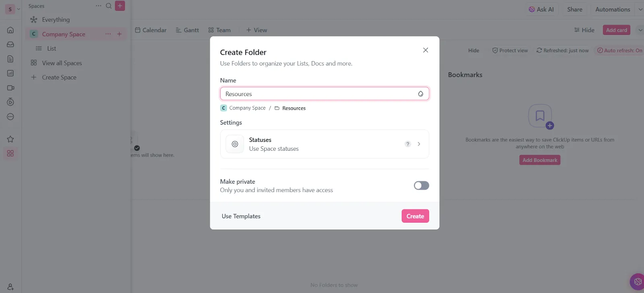Open the Dashboards icon in the sidebar
Image resolution: width=644 pixels, height=293 pixels.
[10, 73]
